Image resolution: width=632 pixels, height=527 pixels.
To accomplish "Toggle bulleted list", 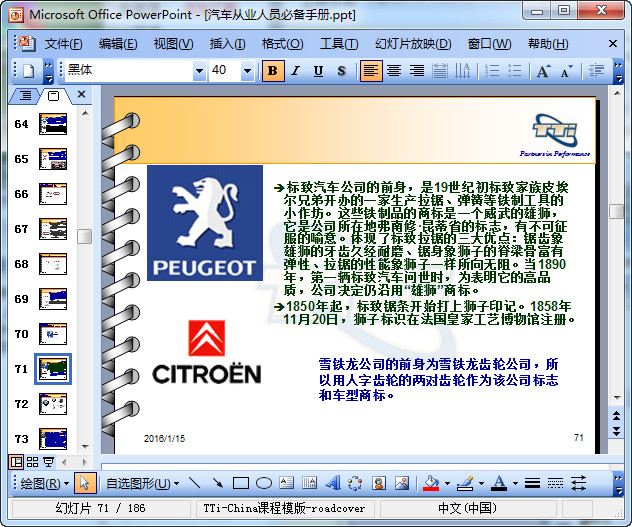I will pos(515,71).
